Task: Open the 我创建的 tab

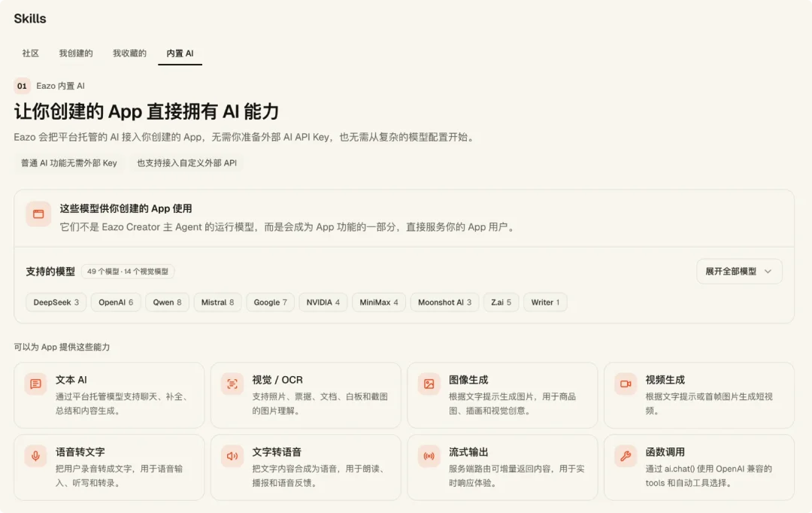Action: pos(76,53)
